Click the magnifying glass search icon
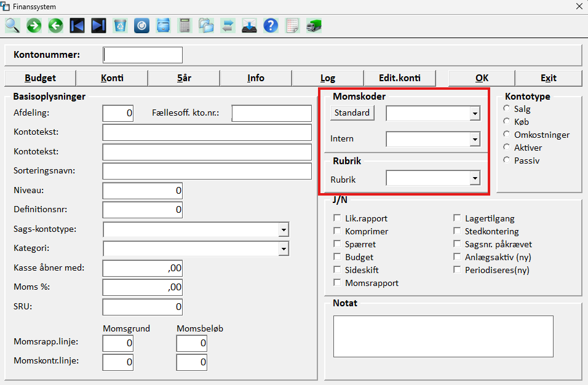 [12, 26]
